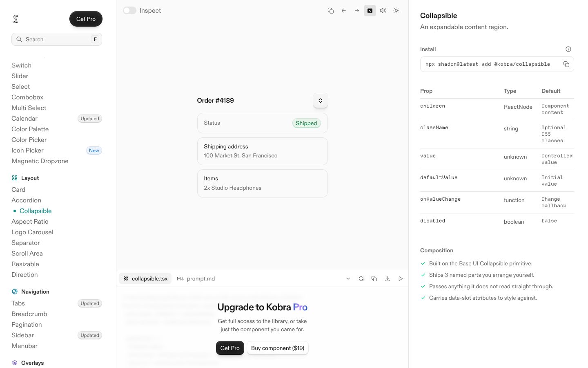Image resolution: width=588 pixels, height=368 pixels.
Task: Open the Accordion component page
Action: 26,200
